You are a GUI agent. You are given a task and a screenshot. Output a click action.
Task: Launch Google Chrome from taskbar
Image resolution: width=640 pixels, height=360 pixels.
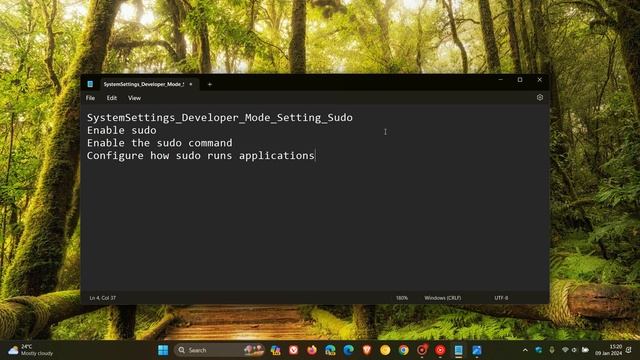(403, 350)
